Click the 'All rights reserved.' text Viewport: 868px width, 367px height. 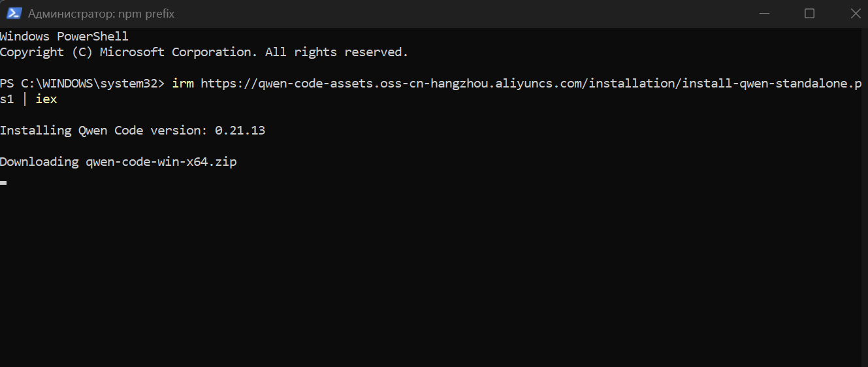[336, 52]
